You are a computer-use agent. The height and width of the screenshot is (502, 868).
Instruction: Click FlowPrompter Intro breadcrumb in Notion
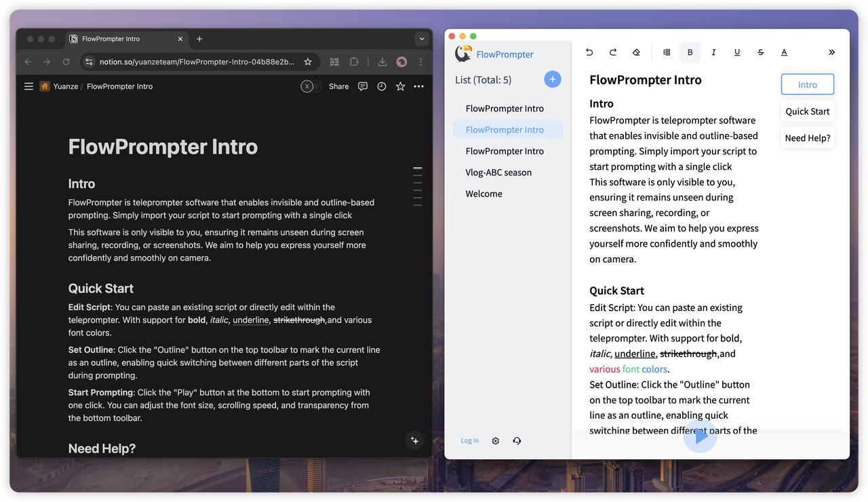click(x=120, y=86)
